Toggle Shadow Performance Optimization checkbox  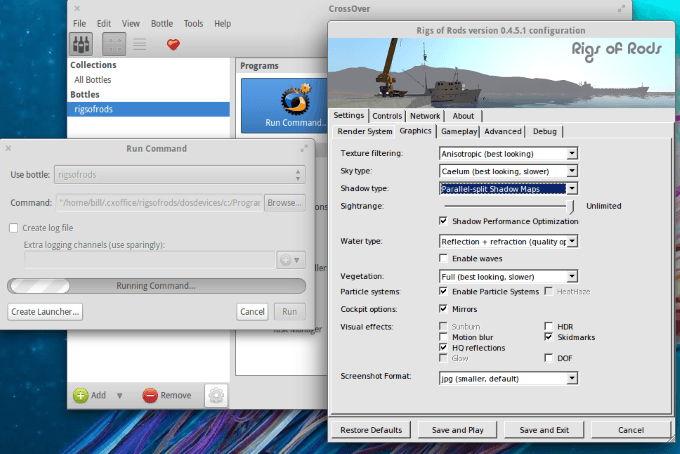point(444,220)
